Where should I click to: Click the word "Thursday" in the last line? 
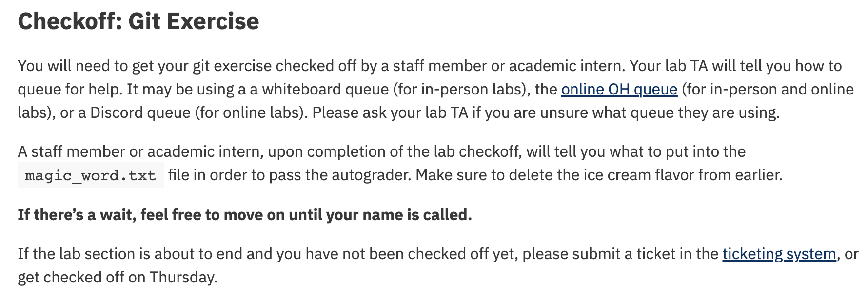tap(182, 278)
